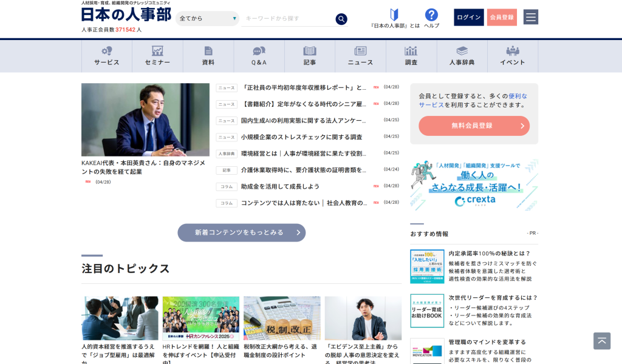Screen dimensions: 622x364
Task: Click the ニュース tag beside 正社員の平均初年度年収
Action: pos(227,88)
